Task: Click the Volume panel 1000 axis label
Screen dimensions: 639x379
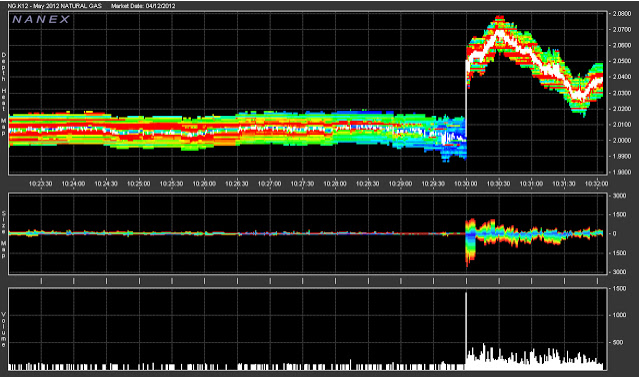Action: (618, 315)
